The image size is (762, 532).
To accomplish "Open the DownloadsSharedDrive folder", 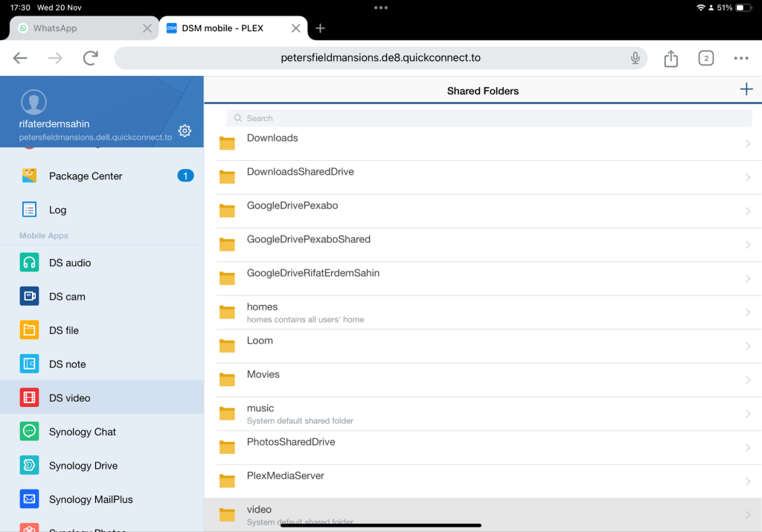I will point(483,177).
